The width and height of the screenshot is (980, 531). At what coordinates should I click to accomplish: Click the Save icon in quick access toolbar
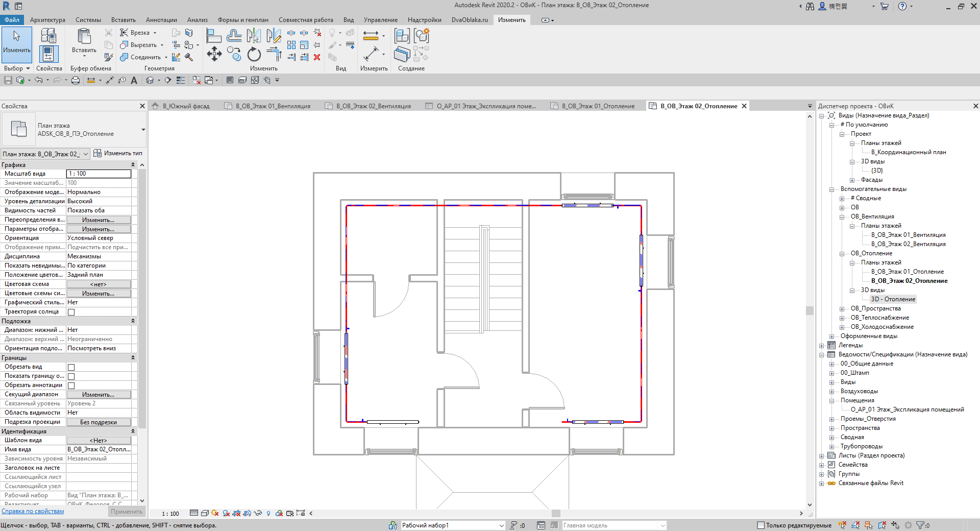click(8, 80)
